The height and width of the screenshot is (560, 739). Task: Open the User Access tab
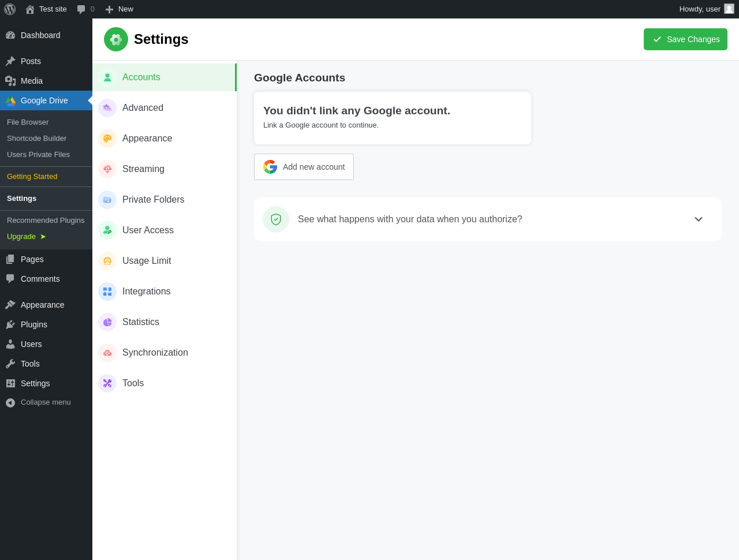[148, 230]
